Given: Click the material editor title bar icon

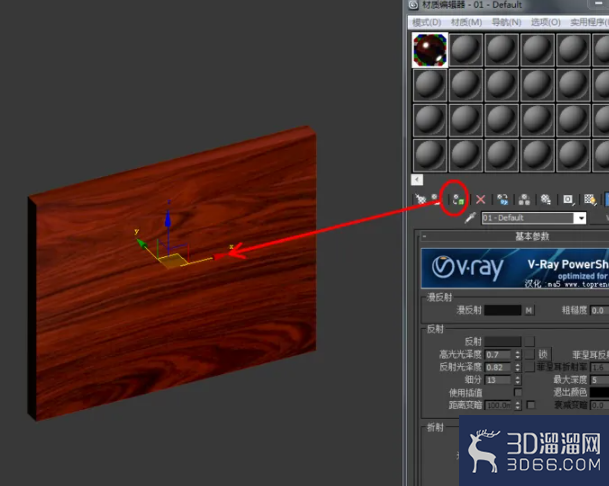Looking at the screenshot, I should (413, 4).
